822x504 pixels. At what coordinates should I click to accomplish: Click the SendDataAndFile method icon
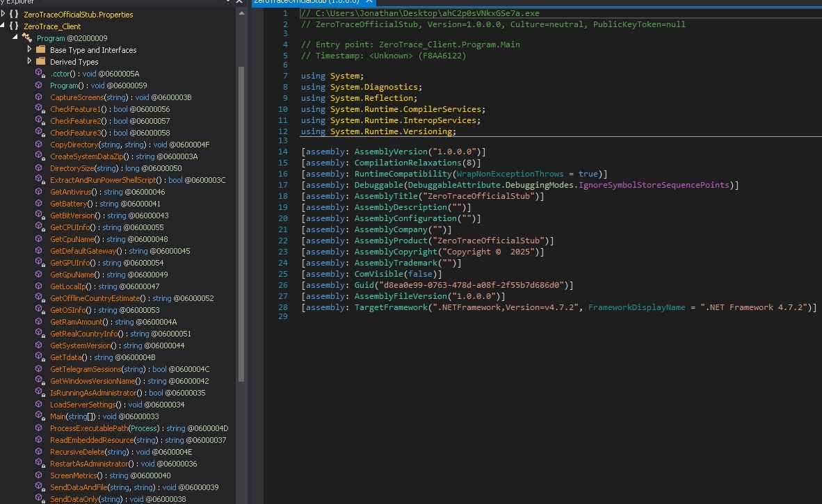click(40, 487)
